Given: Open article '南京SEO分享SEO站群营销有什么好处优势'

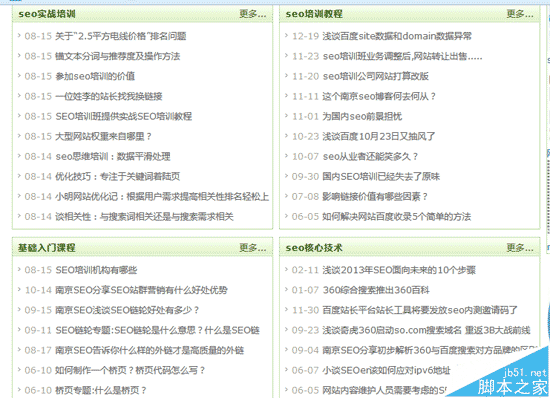Looking at the screenshot, I should coord(141,290).
